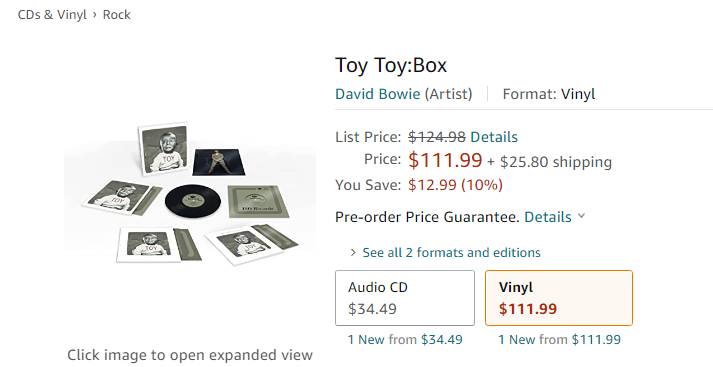Open product image in expanded view
This screenshot has height=367, width=713.
[190, 194]
